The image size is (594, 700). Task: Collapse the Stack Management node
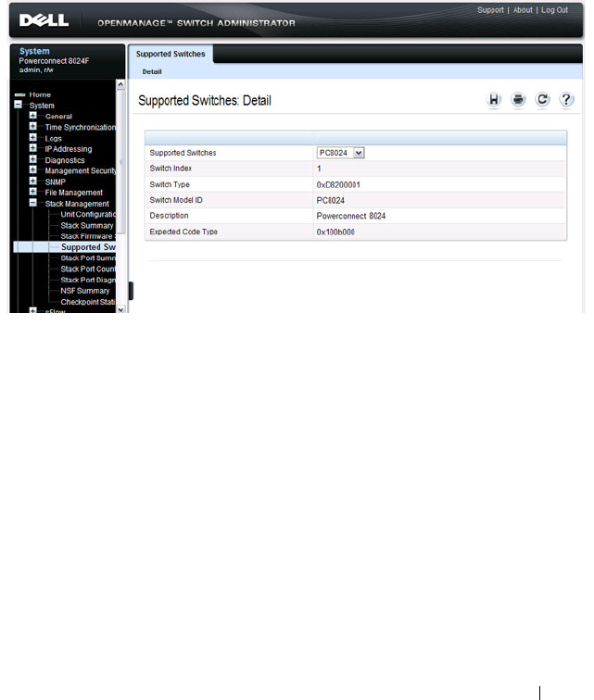(33, 203)
